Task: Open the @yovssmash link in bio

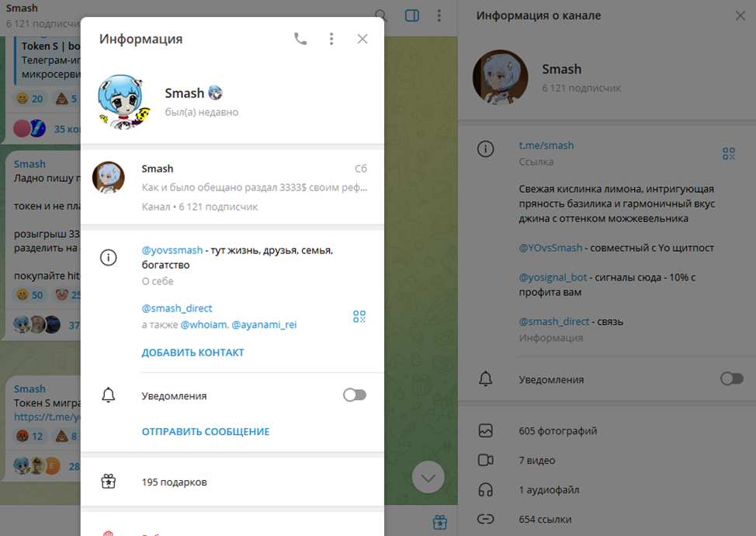Action: 172,250
